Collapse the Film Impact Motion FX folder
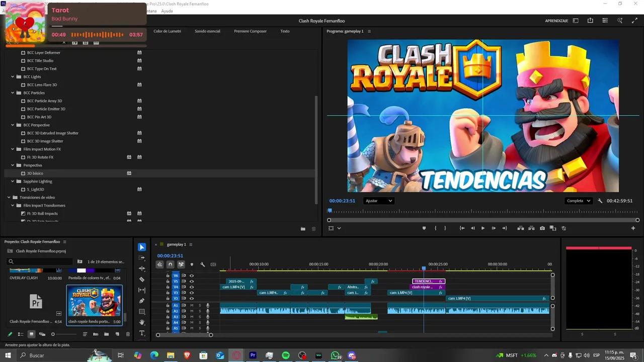 coord(13,149)
